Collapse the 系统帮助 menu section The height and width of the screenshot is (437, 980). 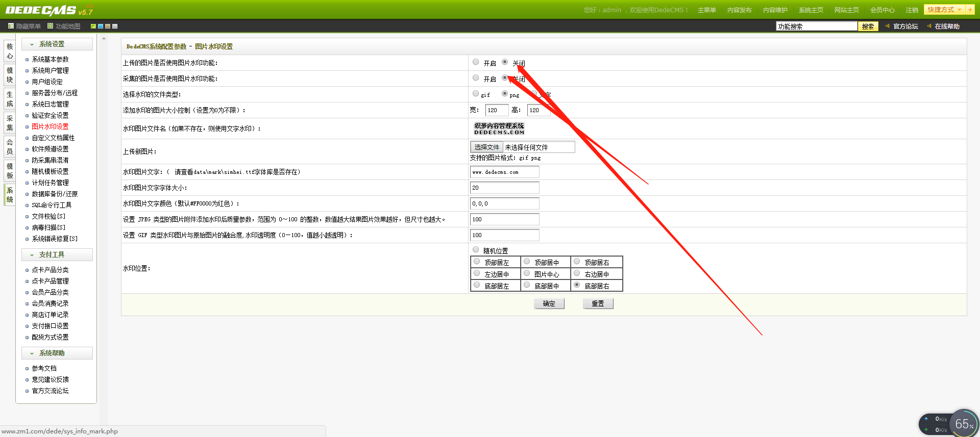(57, 353)
